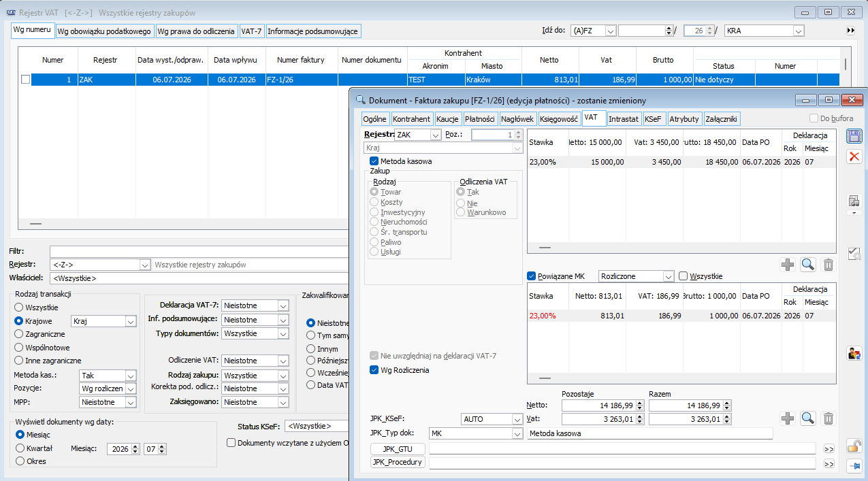Click the blue pin icon at bottom right
Image resolution: width=868 pixels, height=481 pixels.
(854, 466)
